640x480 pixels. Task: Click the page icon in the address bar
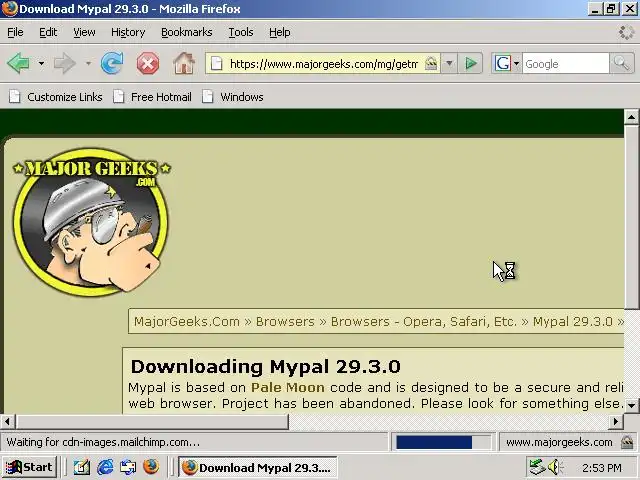pos(217,64)
